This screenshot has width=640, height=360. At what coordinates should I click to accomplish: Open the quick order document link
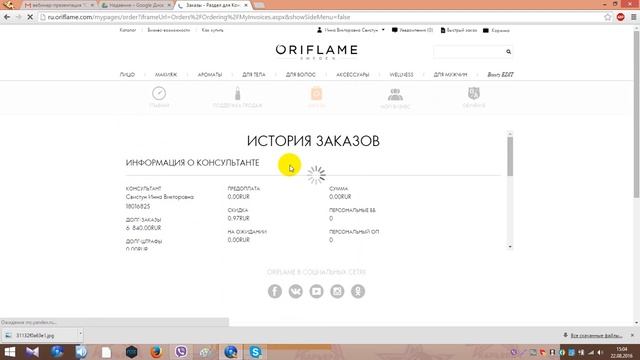click(x=459, y=30)
